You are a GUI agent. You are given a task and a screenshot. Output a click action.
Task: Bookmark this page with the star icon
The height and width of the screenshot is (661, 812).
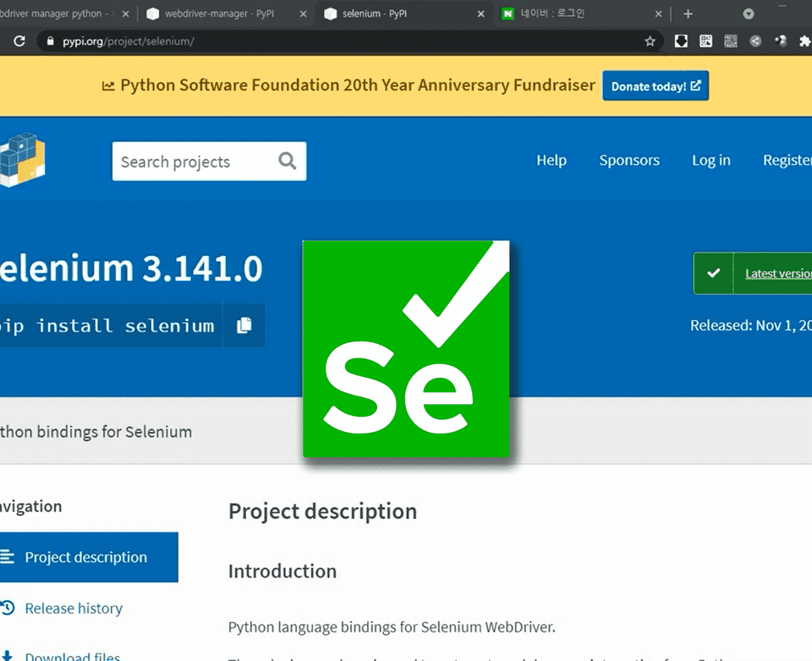(650, 41)
